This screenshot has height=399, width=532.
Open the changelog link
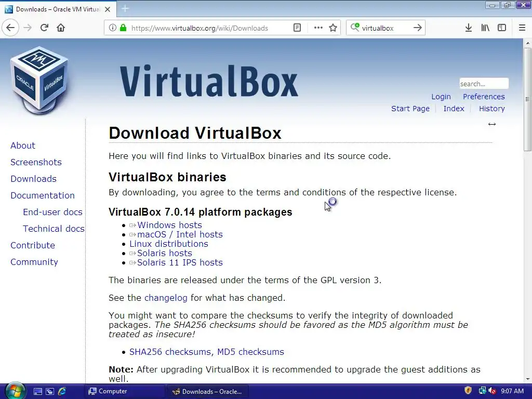(166, 298)
